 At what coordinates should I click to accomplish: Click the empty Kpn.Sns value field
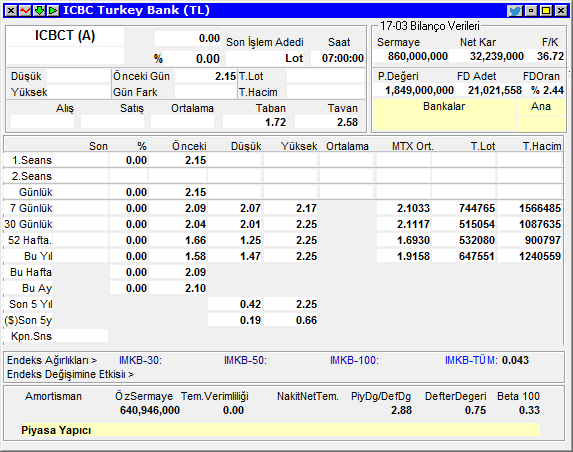80,336
